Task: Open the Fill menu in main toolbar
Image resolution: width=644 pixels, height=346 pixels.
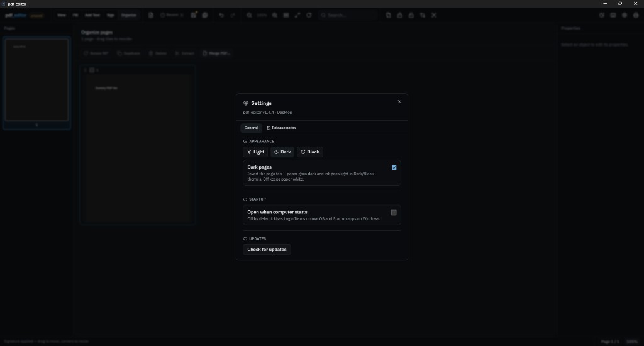Action: [x=75, y=15]
